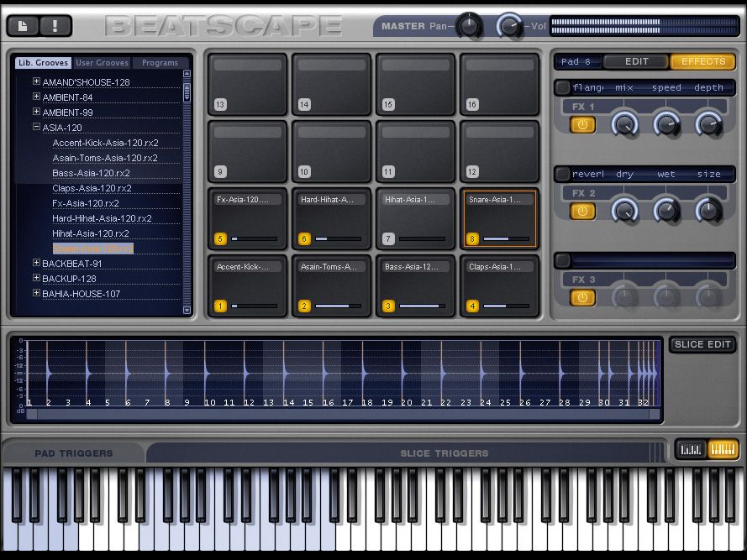Click pad number 12 badge
Image resolution: width=747 pixels, height=560 pixels.
pos(472,171)
